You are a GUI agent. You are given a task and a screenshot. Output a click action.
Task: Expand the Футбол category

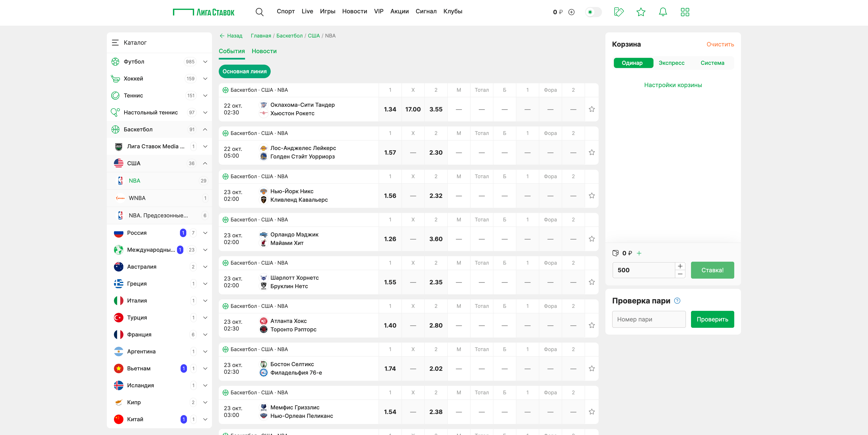tap(205, 62)
